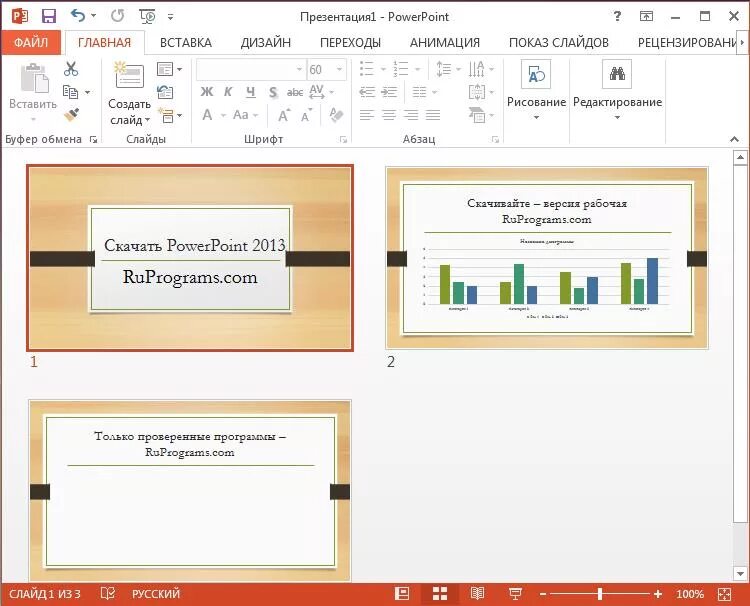The image size is (750, 606).
Task: Open Customize Quick Access Toolbar arrow
Action: (x=170, y=17)
